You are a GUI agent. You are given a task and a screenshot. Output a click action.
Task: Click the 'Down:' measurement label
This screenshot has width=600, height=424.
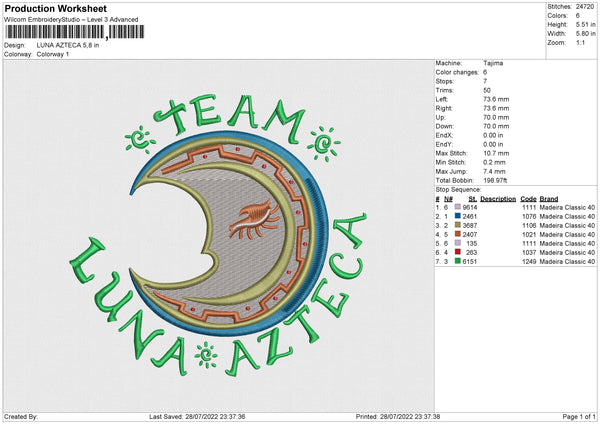(x=444, y=126)
